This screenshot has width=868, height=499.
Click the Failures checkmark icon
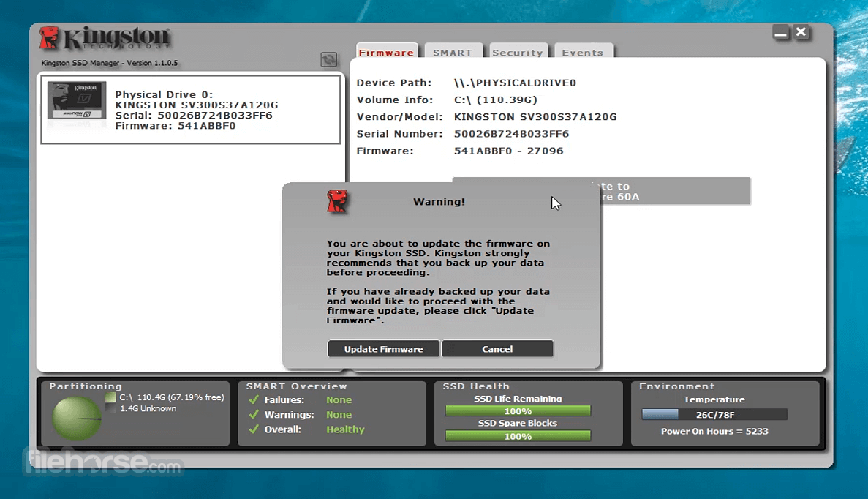point(254,399)
